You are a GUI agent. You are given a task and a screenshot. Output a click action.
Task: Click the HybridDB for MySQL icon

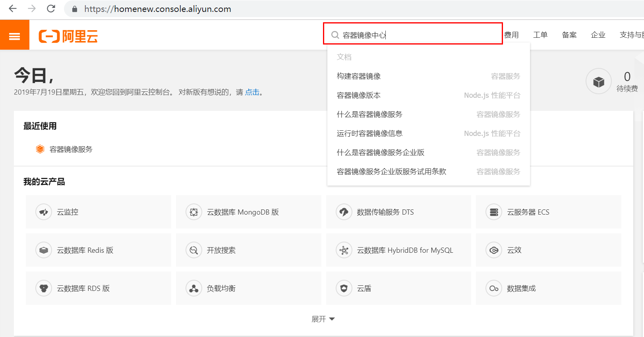(344, 250)
